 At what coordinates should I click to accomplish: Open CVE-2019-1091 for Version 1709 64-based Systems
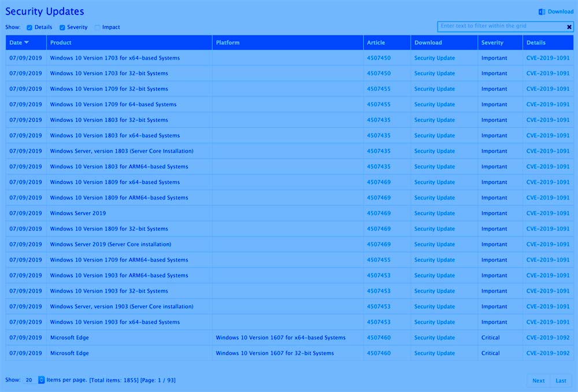click(548, 105)
